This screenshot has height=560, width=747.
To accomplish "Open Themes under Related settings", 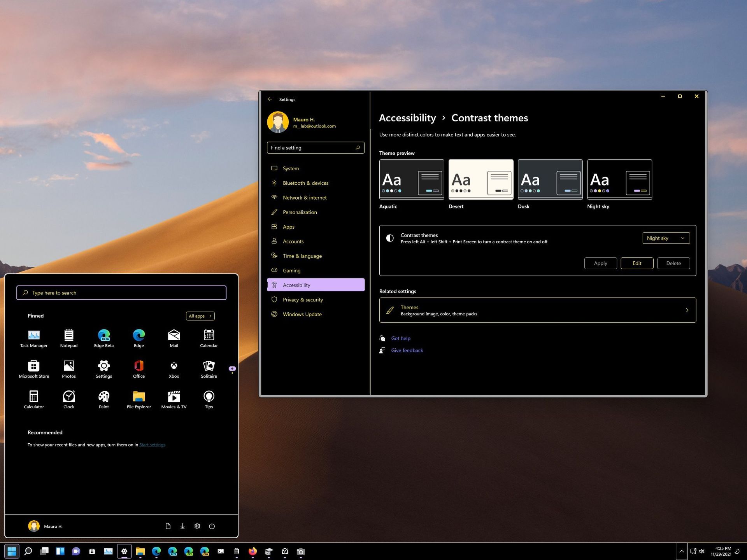I will 537,310.
